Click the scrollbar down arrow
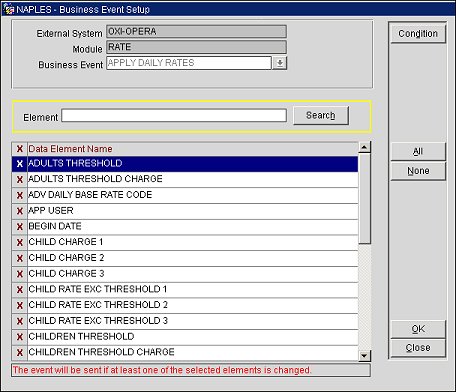Viewport: 456px width, 392px height. click(364, 356)
